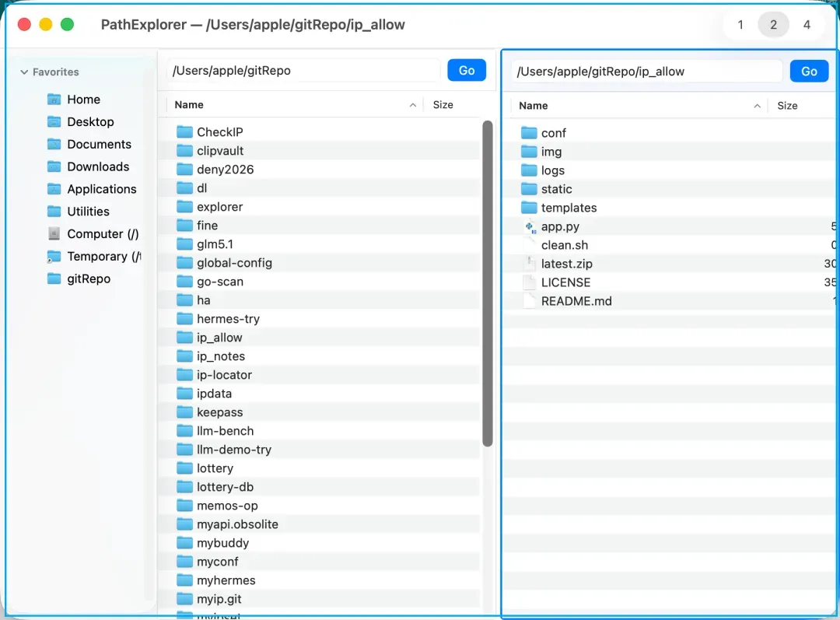Select the glm5.1 folder

click(x=320, y=244)
